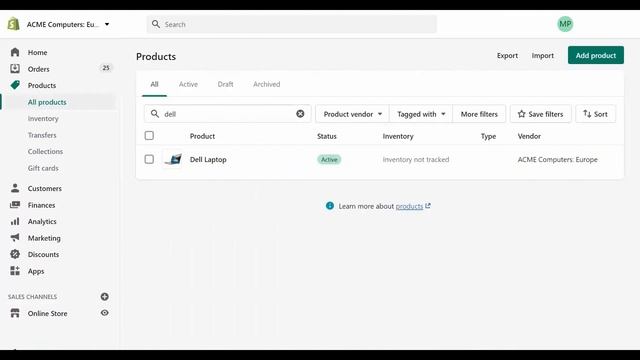Screen dimensions: 640x360
Task: Open Gift cards in the sidebar
Action: pos(43,168)
